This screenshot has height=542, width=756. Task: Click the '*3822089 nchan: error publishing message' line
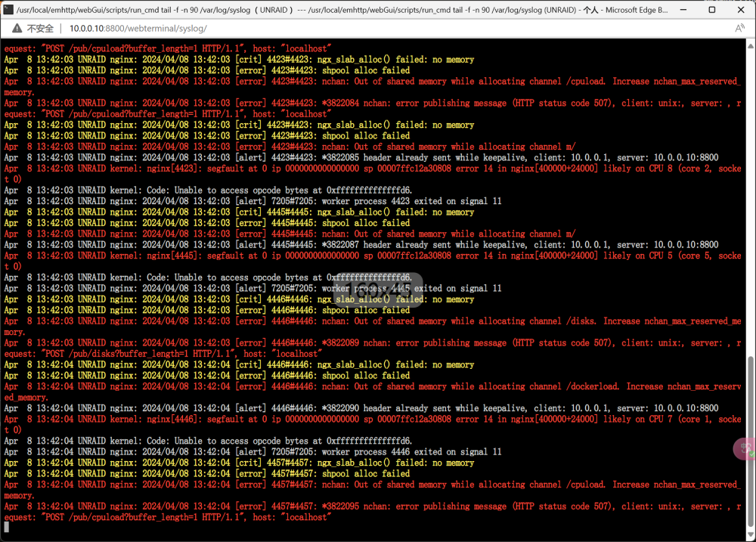(372, 348)
